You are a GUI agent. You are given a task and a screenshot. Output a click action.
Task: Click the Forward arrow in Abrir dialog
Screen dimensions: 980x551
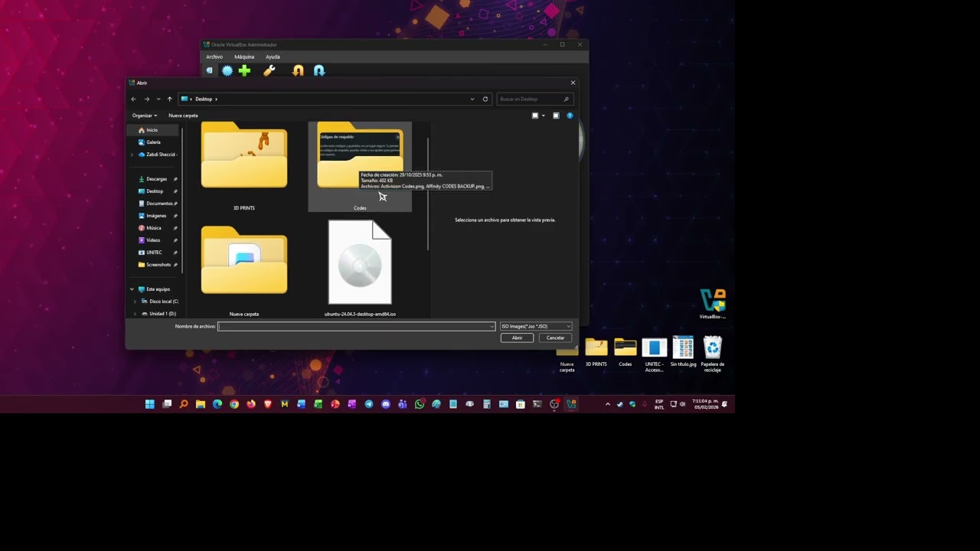[x=147, y=99]
